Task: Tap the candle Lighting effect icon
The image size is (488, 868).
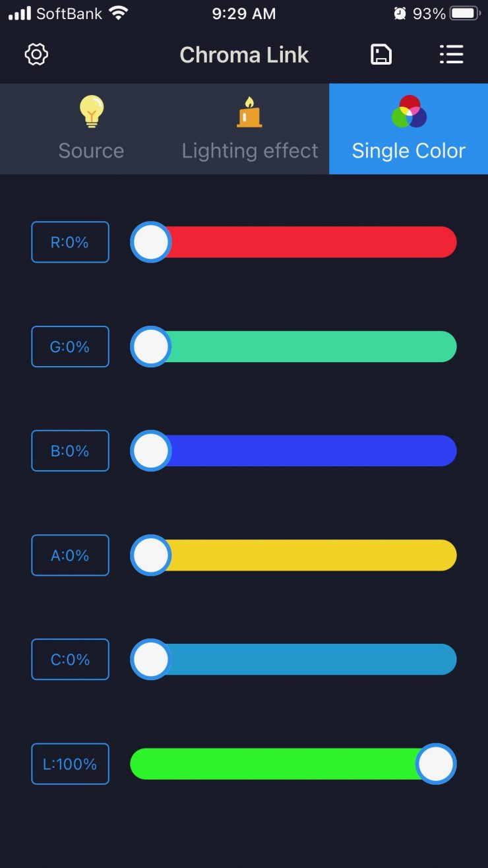Action: coord(250,113)
